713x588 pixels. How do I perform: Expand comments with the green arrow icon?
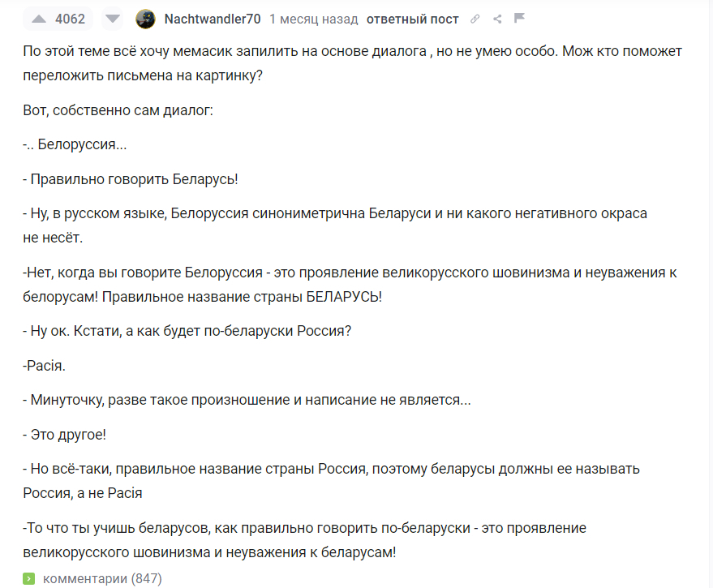coord(29,578)
